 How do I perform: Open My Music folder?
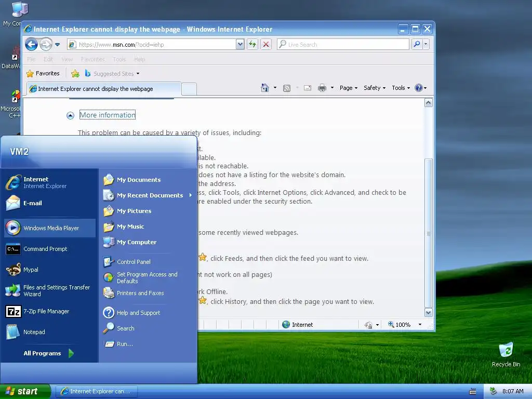tap(148, 227)
